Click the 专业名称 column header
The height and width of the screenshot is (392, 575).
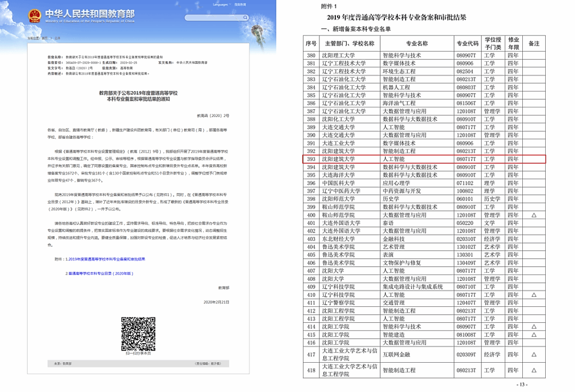click(x=416, y=44)
